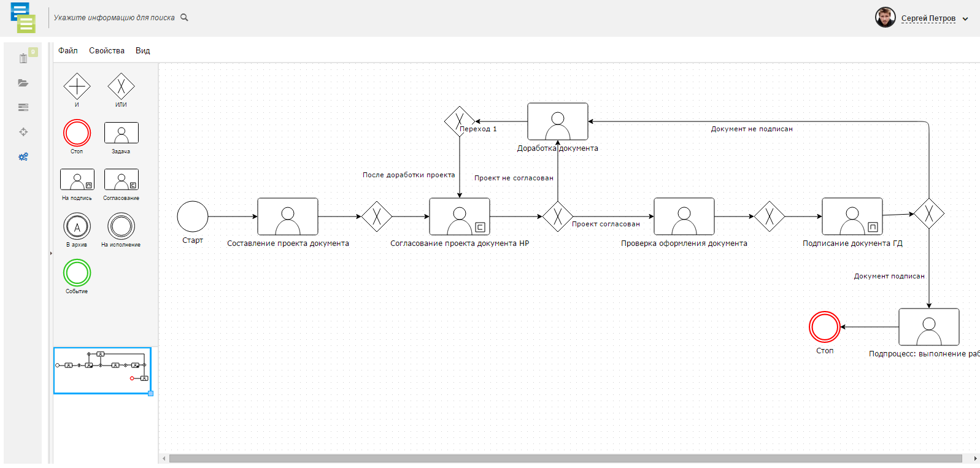
Task: Select the Задача task shape
Action: [x=121, y=133]
